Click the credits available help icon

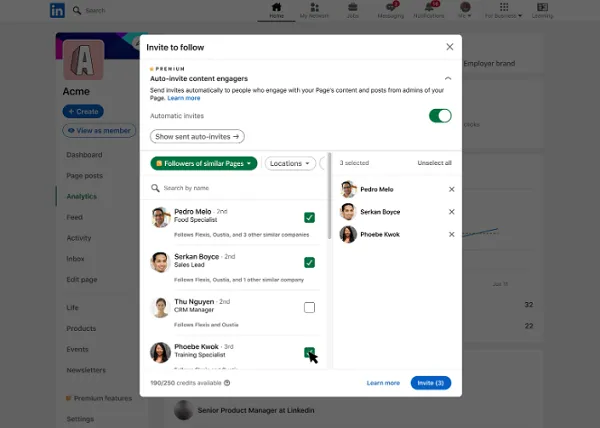coord(227,383)
